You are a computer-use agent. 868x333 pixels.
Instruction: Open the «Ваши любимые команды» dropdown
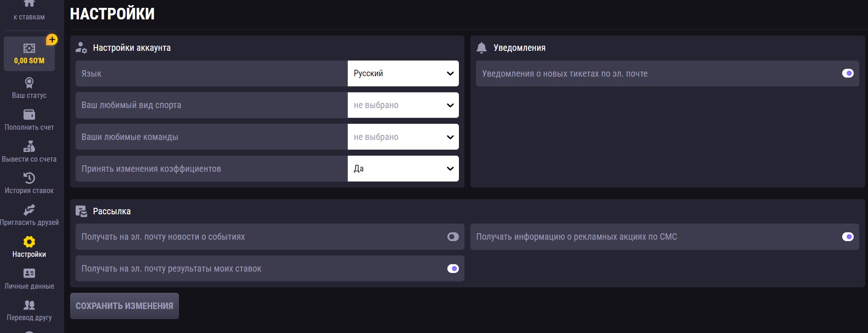coord(403,137)
